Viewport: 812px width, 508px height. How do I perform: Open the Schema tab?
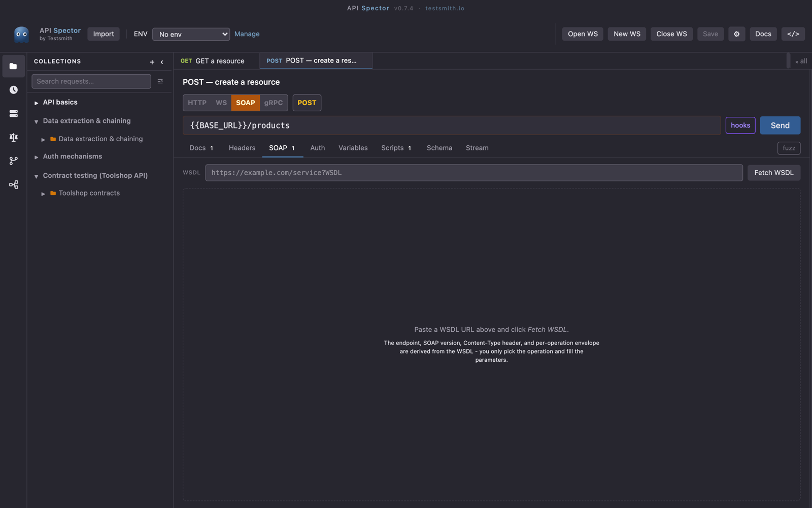pos(439,148)
